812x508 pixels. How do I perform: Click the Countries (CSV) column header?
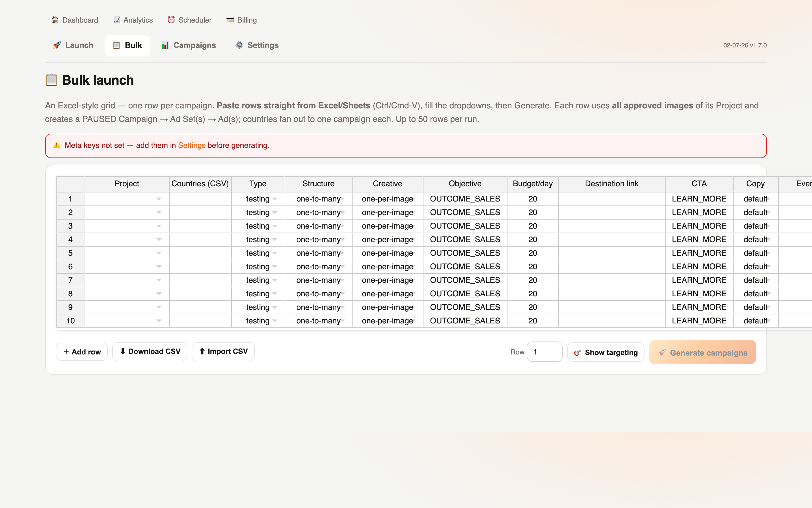click(x=200, y=184)
